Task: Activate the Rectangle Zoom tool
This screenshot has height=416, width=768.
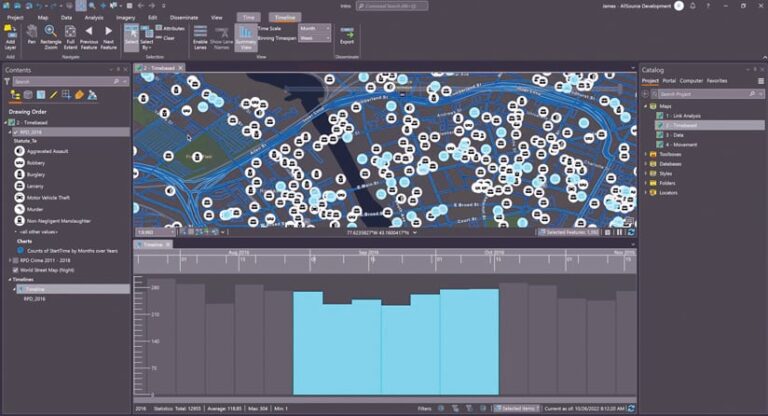Action: pos(50,37)
